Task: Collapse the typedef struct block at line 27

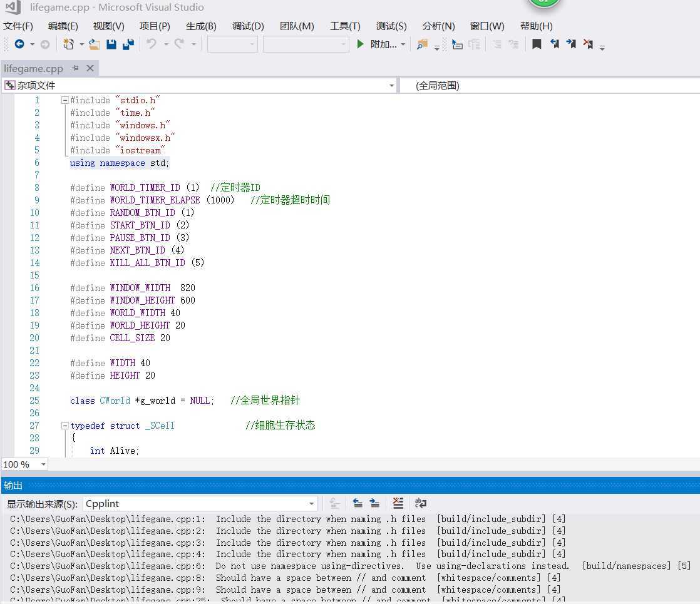Action: point(64,426)
